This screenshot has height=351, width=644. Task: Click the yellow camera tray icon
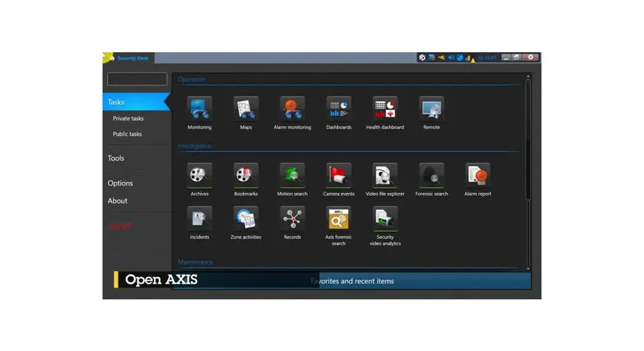(x=441, y=58)
